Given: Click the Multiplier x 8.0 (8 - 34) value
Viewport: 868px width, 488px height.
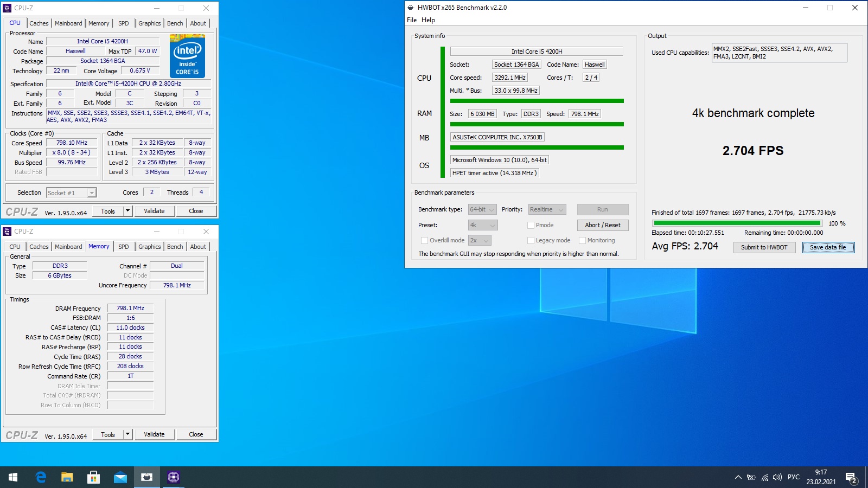Looking at the screenshot, I should (72, 152).
